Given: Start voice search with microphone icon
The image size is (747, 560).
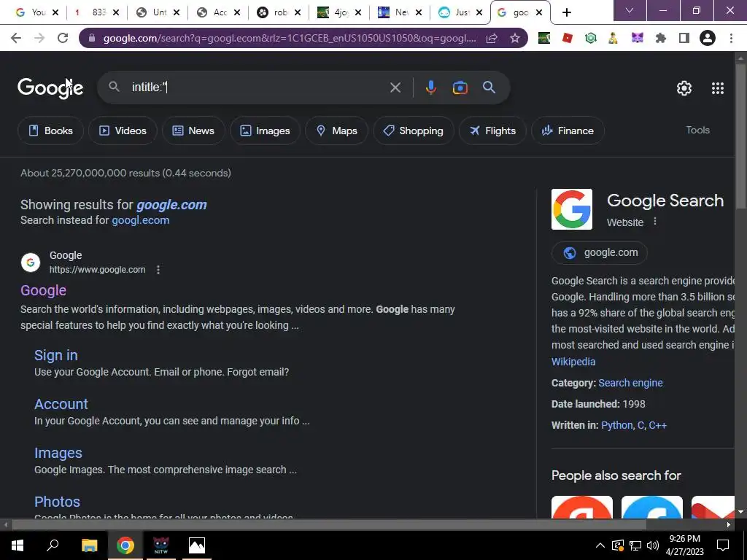Looking at the screenshot, I should (430, 87).
